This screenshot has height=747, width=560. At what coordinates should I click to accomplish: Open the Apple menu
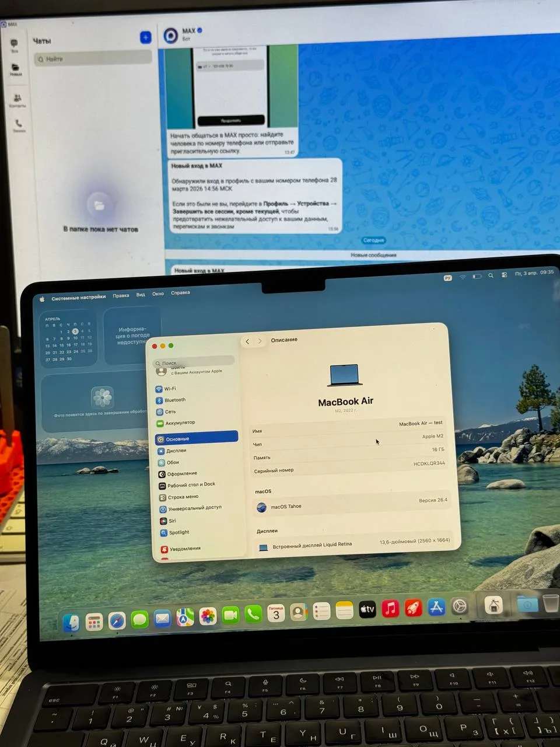tap(42, 299)
